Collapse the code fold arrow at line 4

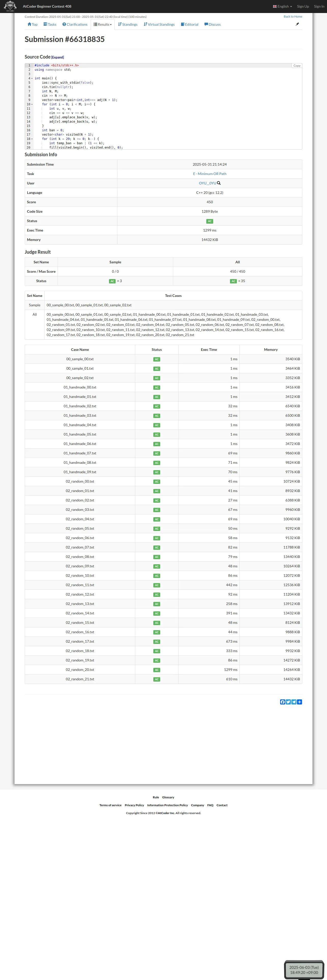tap(32, 78)
